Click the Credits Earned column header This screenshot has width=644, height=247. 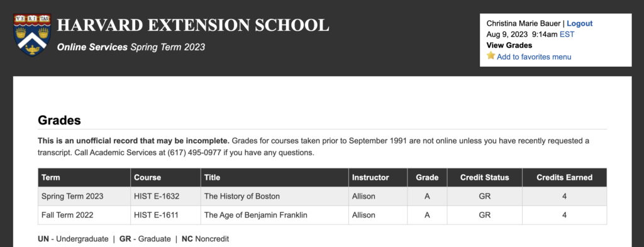pos(564,178)
